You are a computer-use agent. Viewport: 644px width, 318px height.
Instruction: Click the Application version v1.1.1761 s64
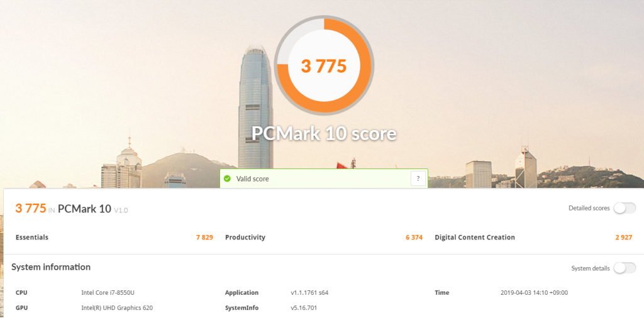point(309,293)
